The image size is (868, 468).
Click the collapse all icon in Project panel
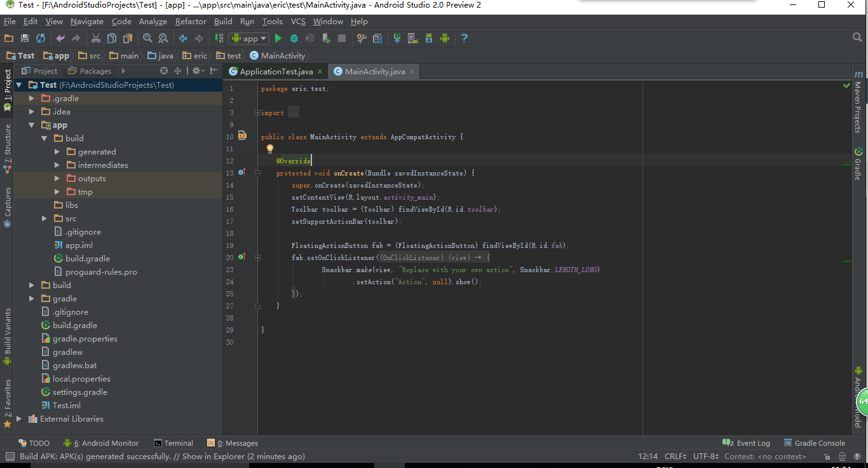click(178, 71)
